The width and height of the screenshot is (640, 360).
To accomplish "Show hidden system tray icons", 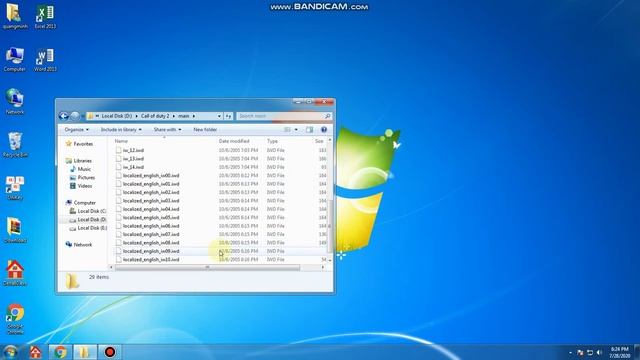I will click(x=570, y=353).
